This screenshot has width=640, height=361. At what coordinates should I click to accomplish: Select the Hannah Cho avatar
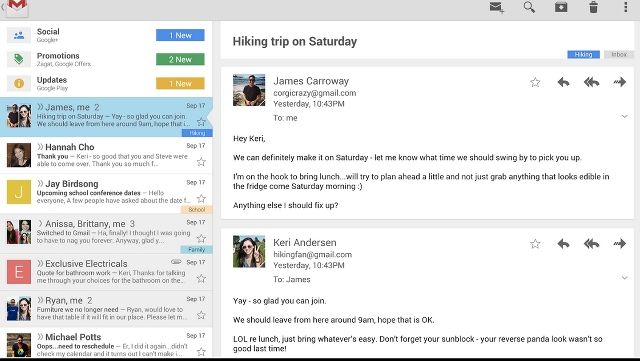click(19, 155)
